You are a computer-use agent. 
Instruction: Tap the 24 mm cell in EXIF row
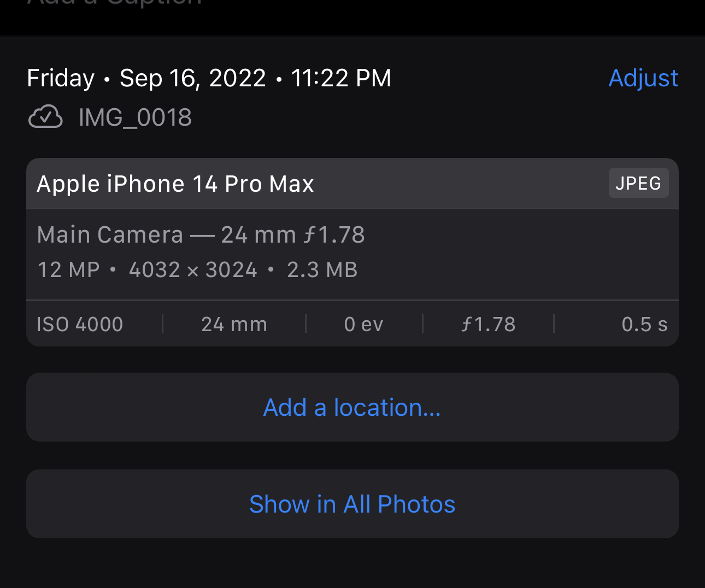[234, 325]
